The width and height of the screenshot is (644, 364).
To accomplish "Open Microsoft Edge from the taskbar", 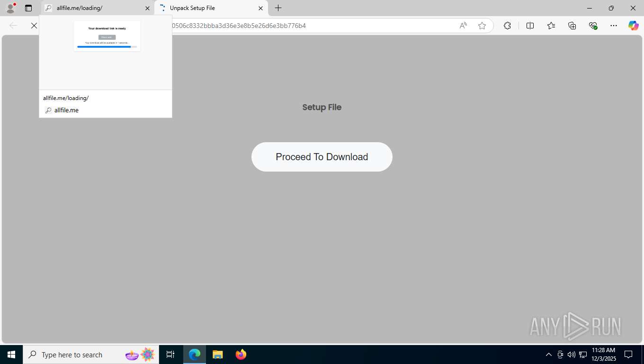I will tap(195, 355).
